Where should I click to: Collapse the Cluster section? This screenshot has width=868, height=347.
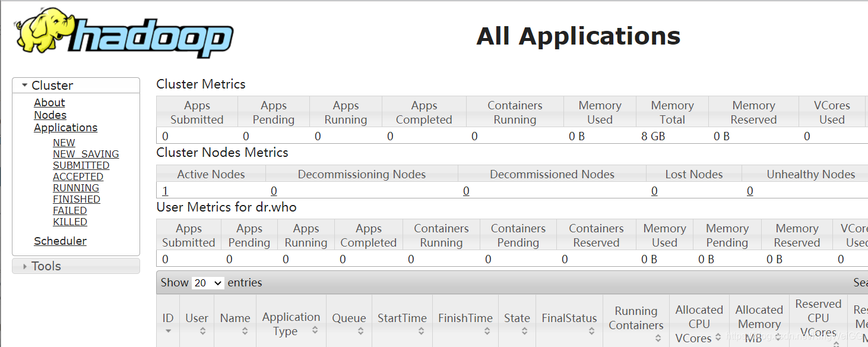click(76, 86)
